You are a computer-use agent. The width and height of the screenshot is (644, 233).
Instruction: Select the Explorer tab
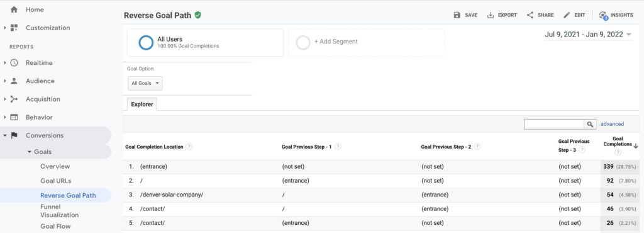click(x=142, y=105)
